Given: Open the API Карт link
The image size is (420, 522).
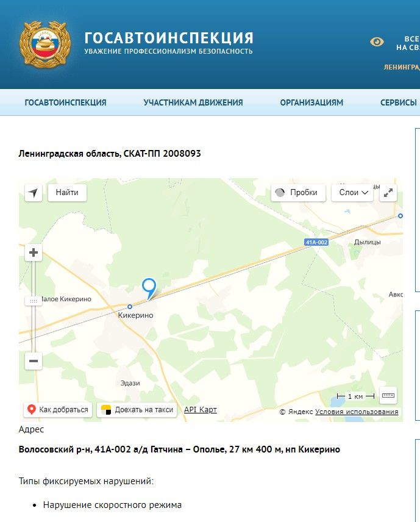Looking at the screenshot, I should tap(201, 410).
